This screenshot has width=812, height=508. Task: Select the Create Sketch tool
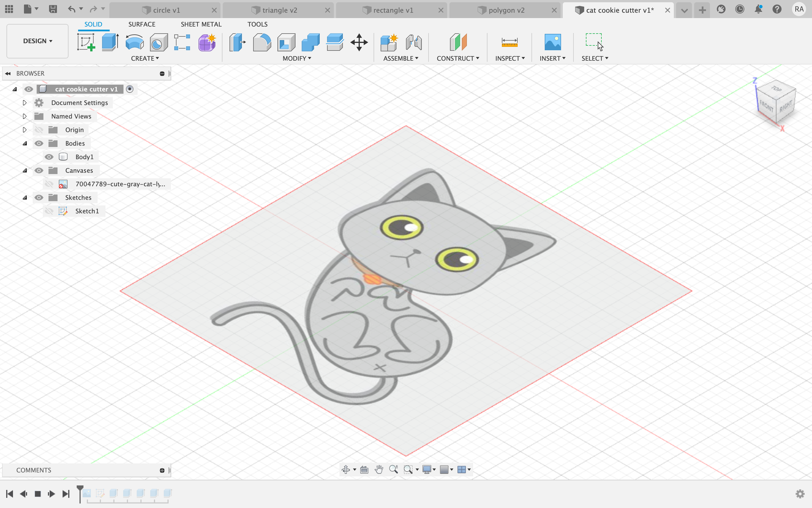point(86,42)
